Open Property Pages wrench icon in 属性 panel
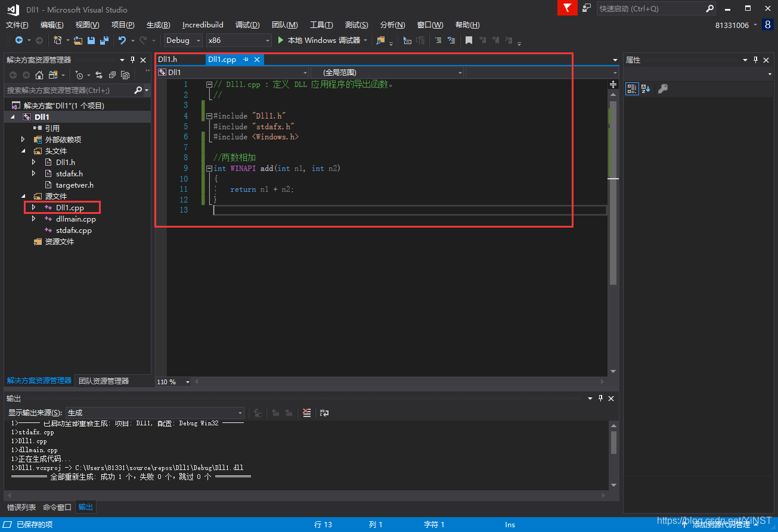This screenshot has width=778, height=532. point(662,89)
